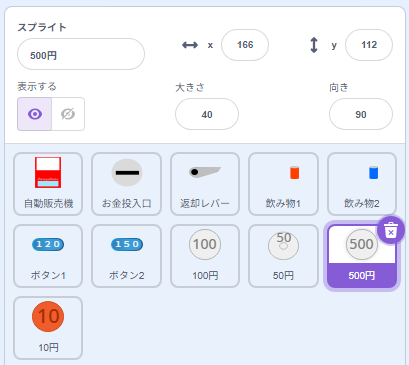This screenshot has height=365, width=409.
Task: Edit the sprite name field 500円
Action: (81, 54)
